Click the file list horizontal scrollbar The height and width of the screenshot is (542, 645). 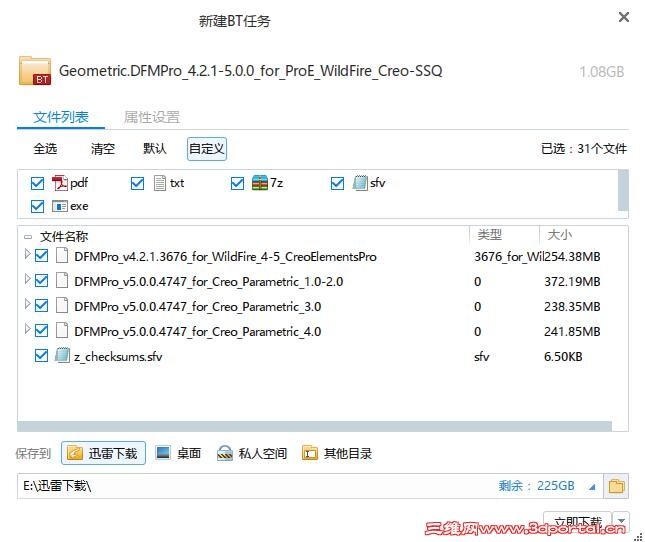pyautogui.click(x=314, y=426)
